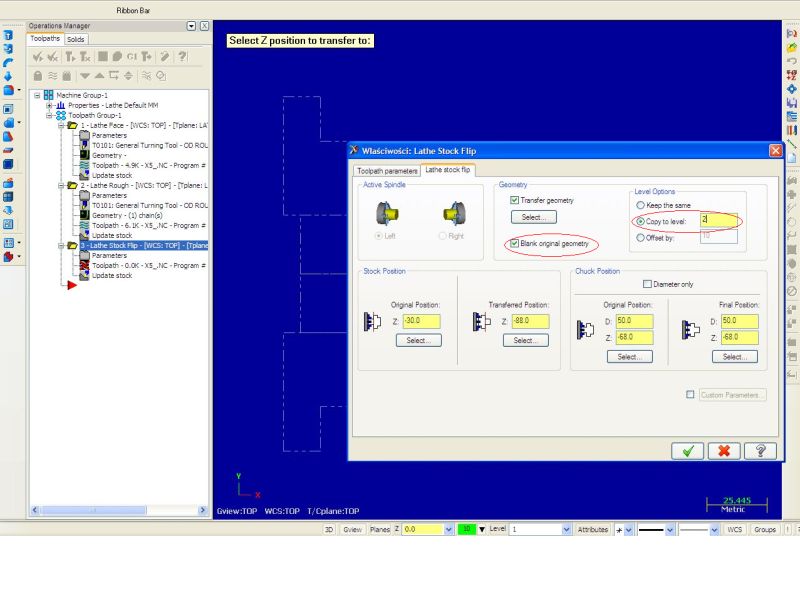
Task: Click Select under Stock Original Position
Action: [419, 340]
